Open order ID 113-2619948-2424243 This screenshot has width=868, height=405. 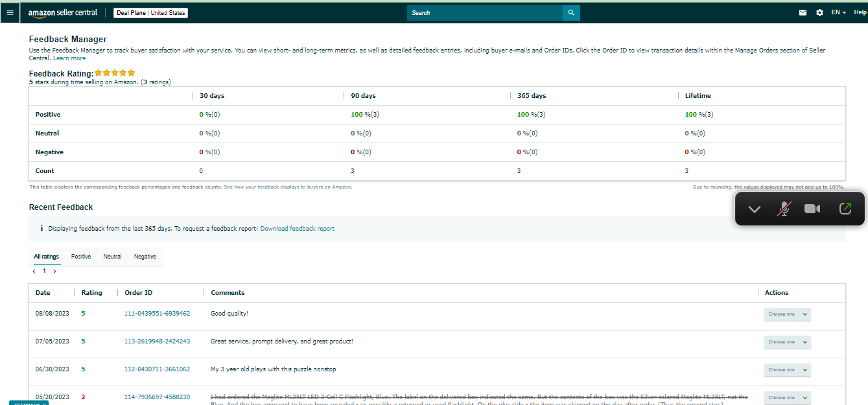click(x=157, y=341)
